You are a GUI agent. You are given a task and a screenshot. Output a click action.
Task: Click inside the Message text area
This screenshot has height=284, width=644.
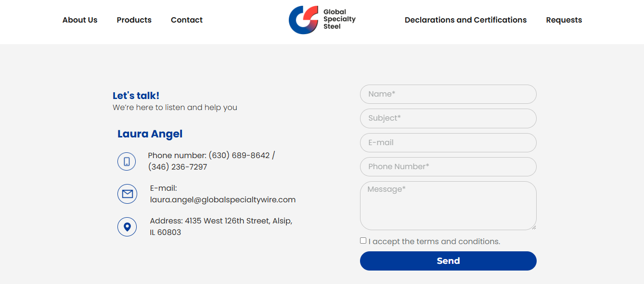tap(448, 206)
